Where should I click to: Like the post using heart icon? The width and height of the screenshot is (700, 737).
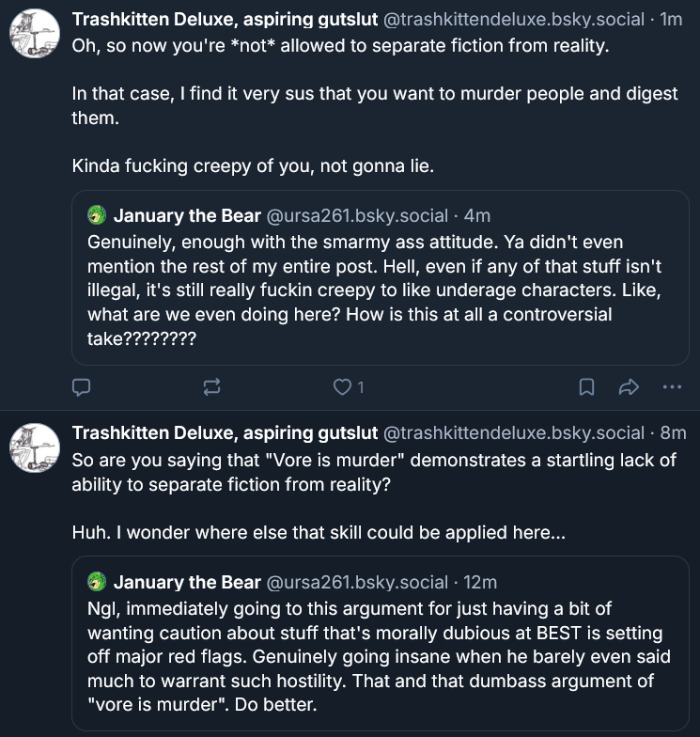coord(343,386)
